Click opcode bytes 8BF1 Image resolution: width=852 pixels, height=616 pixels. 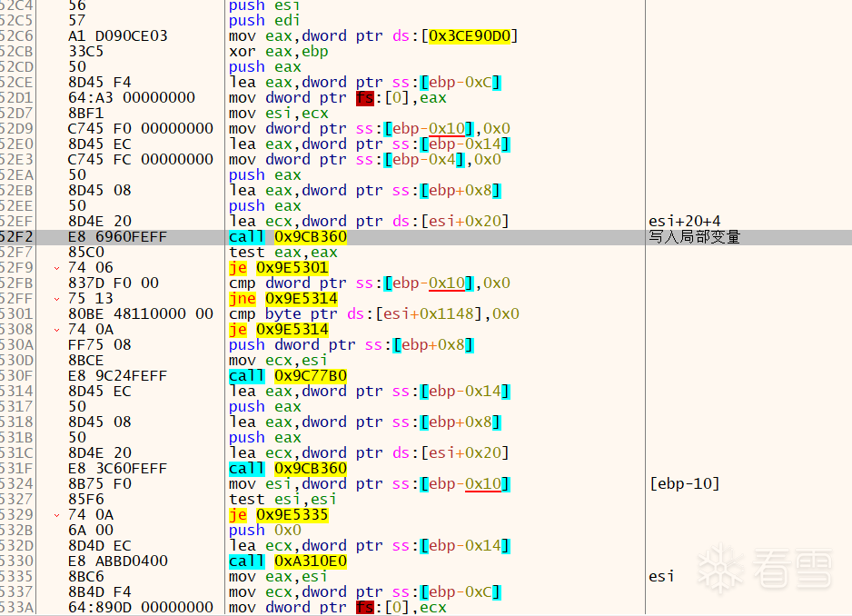click(x=86, y=113)
